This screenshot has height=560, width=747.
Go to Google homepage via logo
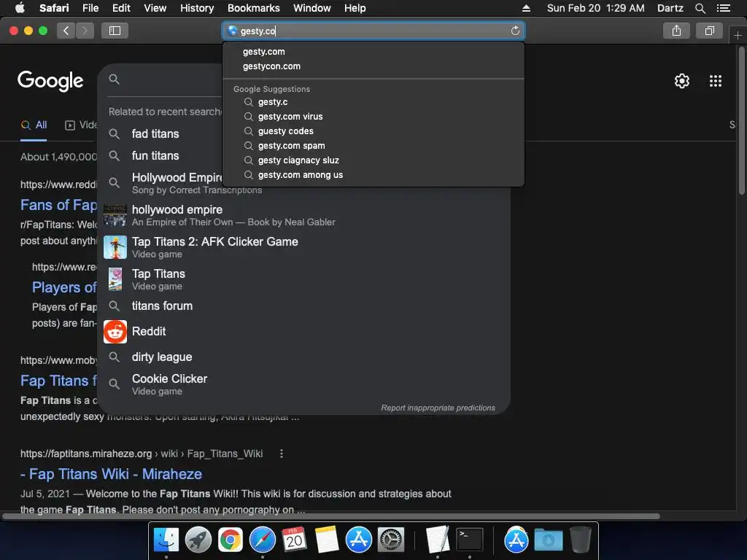tap(50, 81)
